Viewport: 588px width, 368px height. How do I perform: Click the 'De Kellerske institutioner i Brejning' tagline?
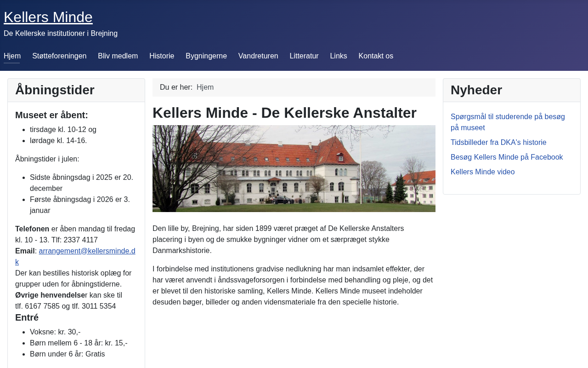click(61, 34)
